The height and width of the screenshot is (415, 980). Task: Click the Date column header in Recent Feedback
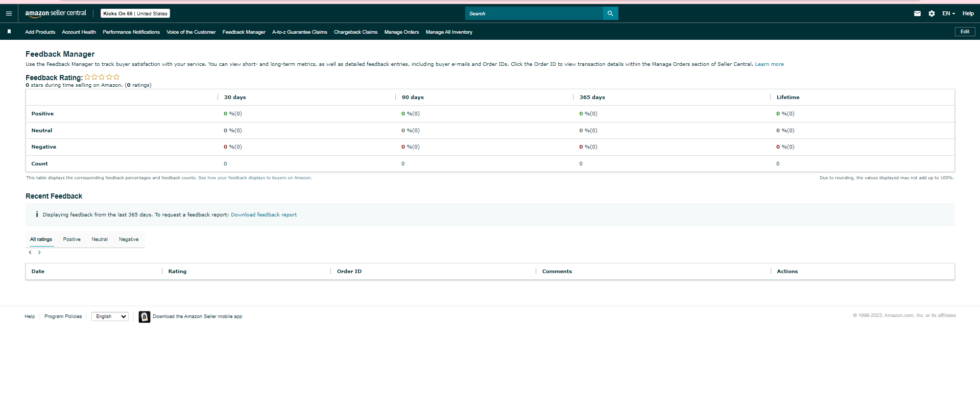tap(38, 272)
